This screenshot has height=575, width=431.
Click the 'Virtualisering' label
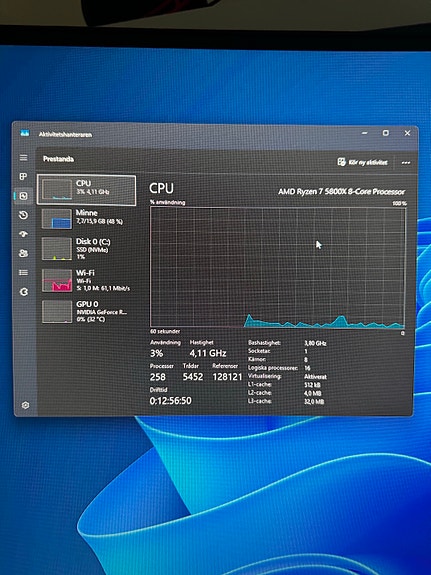click(264, 377)
